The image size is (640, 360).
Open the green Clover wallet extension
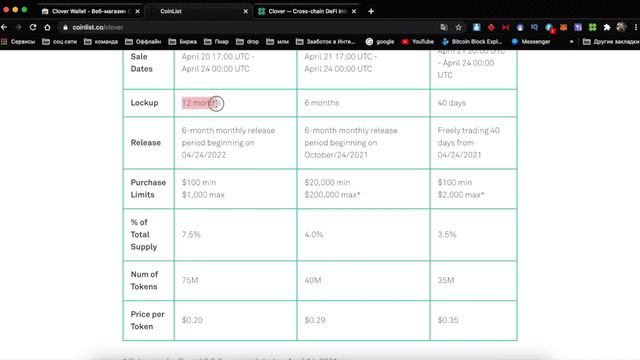593,27
